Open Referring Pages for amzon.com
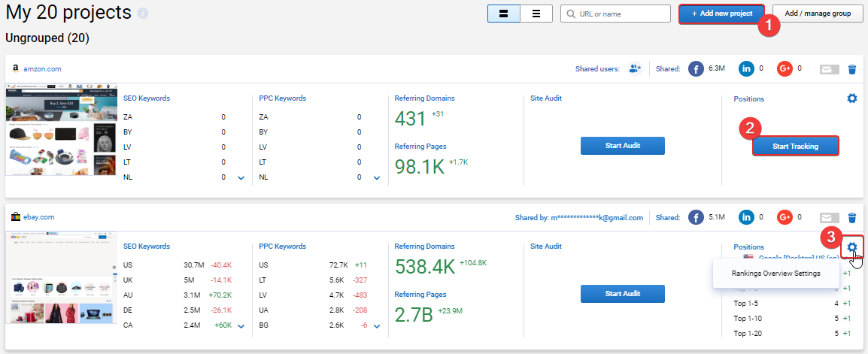 click(420, 147)
